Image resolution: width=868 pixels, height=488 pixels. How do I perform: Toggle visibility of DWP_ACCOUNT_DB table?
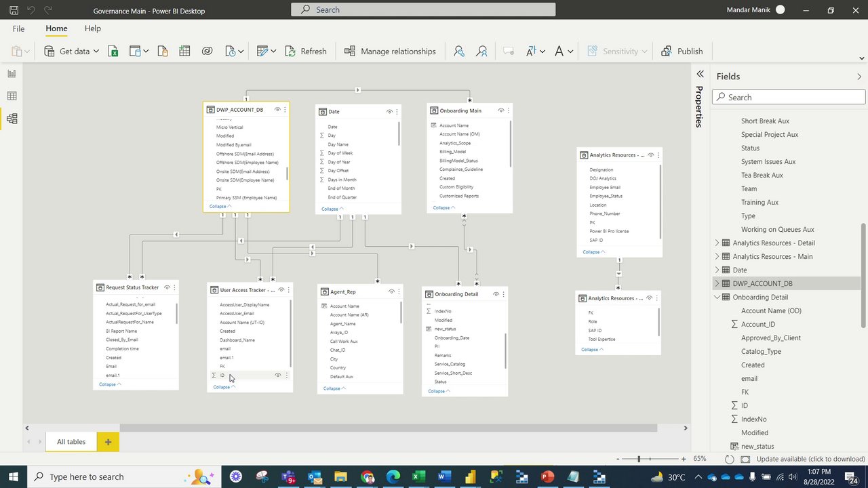point(277,110)
